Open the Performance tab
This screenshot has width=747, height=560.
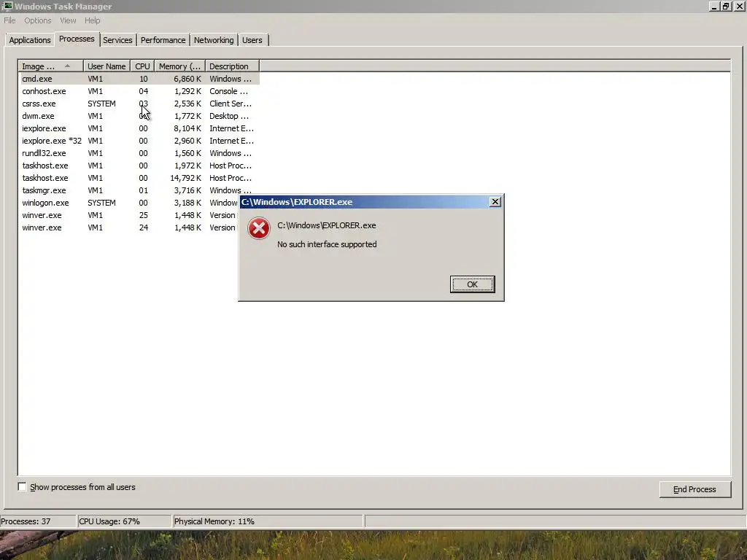coord(163,40)
